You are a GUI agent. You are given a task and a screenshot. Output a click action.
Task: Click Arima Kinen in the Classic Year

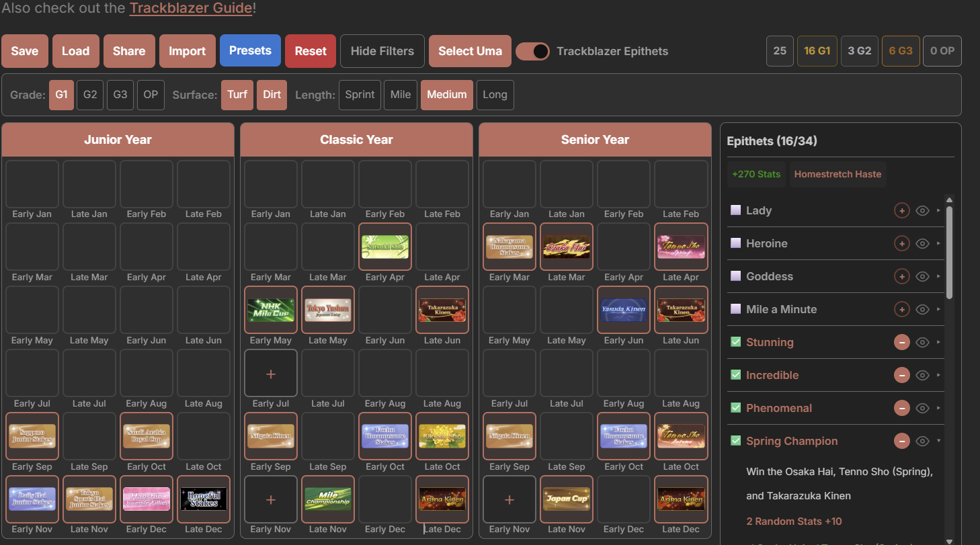(442, 499)
